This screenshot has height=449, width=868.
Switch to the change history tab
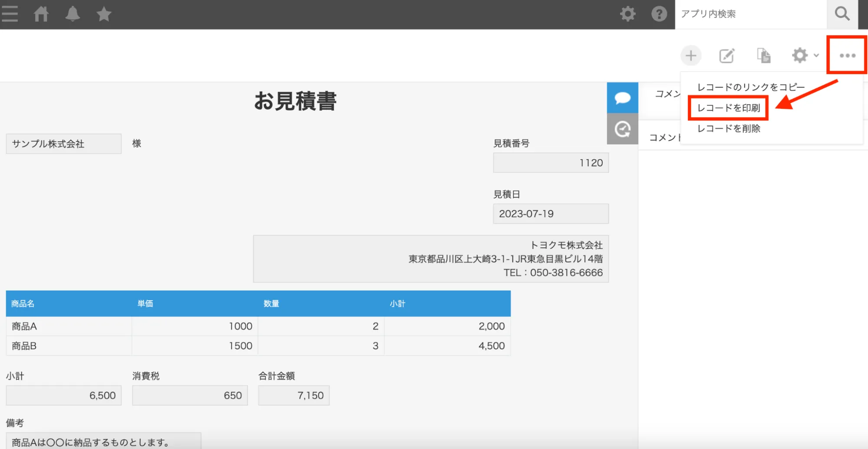click(x=622, y=129)
